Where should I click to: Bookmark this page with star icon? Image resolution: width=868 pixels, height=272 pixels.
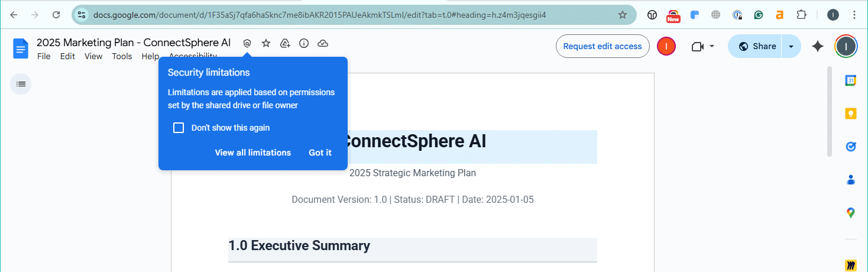(623, 15)
